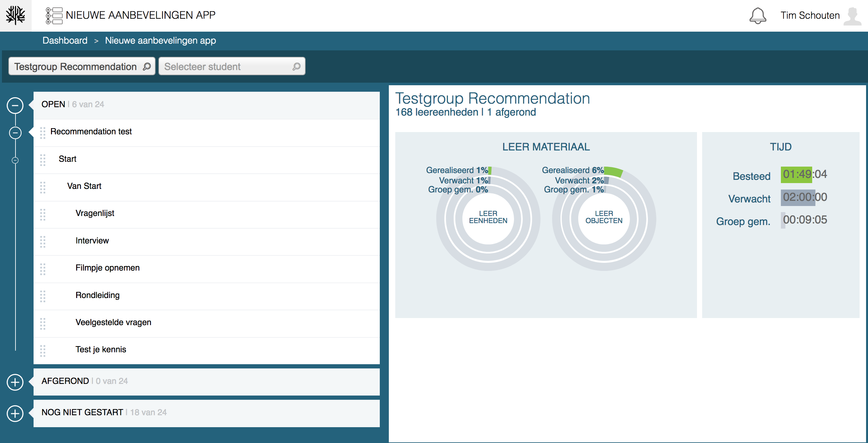Expand the NOG NIET GESTART section
Image resolution: width=868 pixels, height=443 pixels.
pos(15,413)
